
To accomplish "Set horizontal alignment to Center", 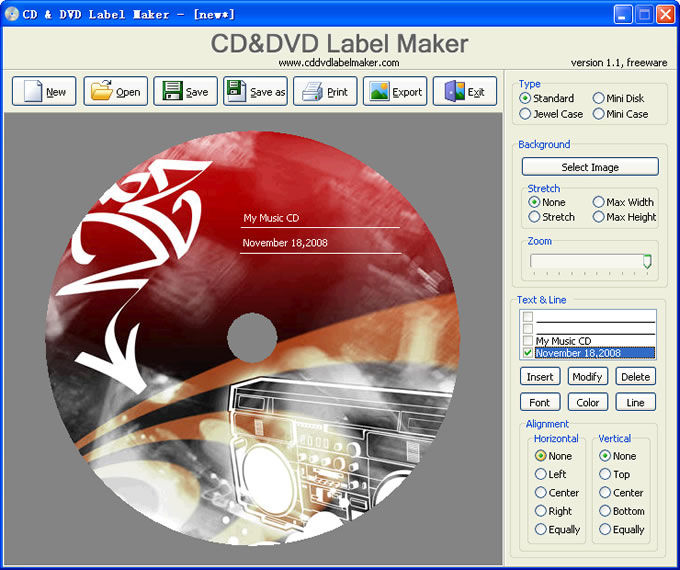I will pos(541,493).
